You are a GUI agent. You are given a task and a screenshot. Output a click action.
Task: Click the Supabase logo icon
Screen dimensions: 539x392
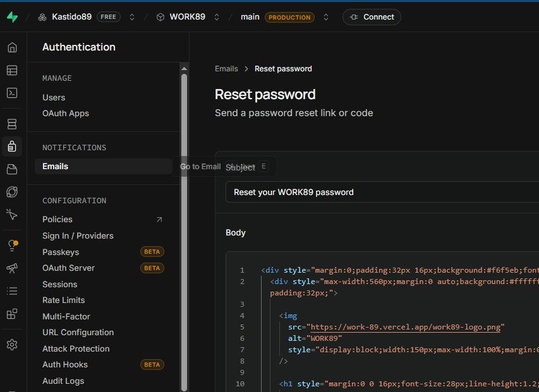coord(13,17)
